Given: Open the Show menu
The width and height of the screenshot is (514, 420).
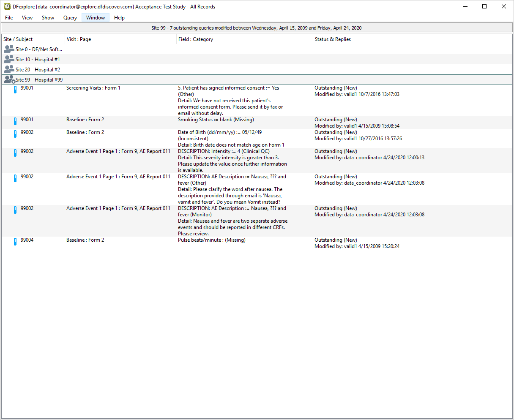Looking at the screenshot, I should click(48, 18).
